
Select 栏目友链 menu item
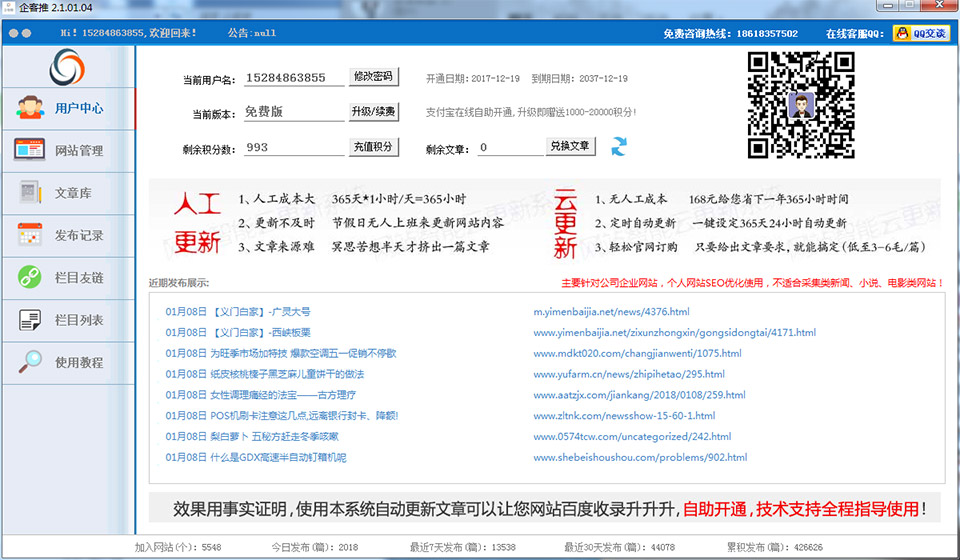[x=68, y=278]
